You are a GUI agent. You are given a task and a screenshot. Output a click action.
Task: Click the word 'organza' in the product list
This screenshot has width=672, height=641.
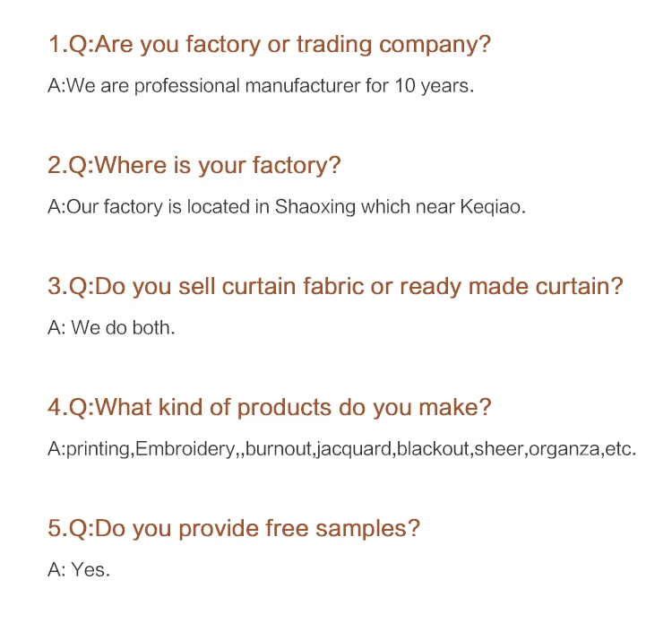click(564, 449)
